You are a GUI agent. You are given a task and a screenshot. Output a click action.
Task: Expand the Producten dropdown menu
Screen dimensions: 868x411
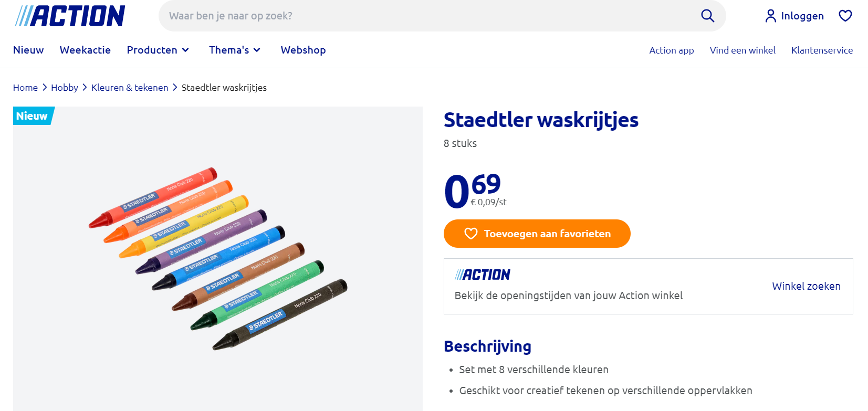152,50
